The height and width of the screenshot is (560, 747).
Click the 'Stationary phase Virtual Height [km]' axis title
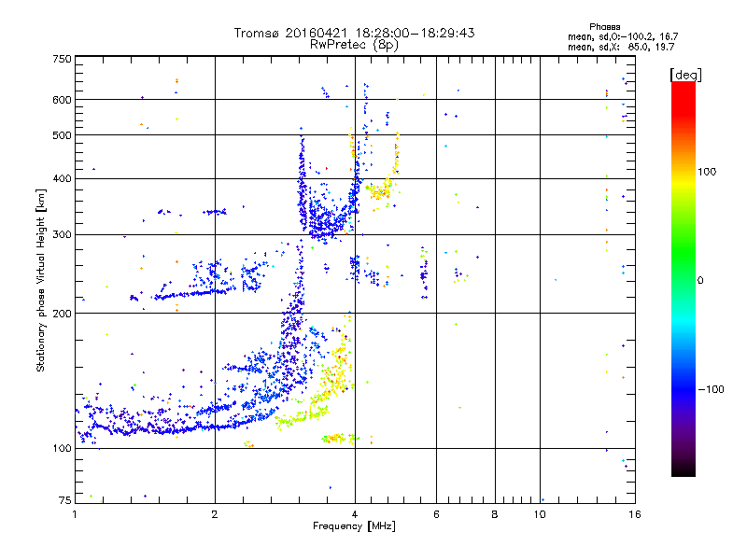tap(40, 280)
